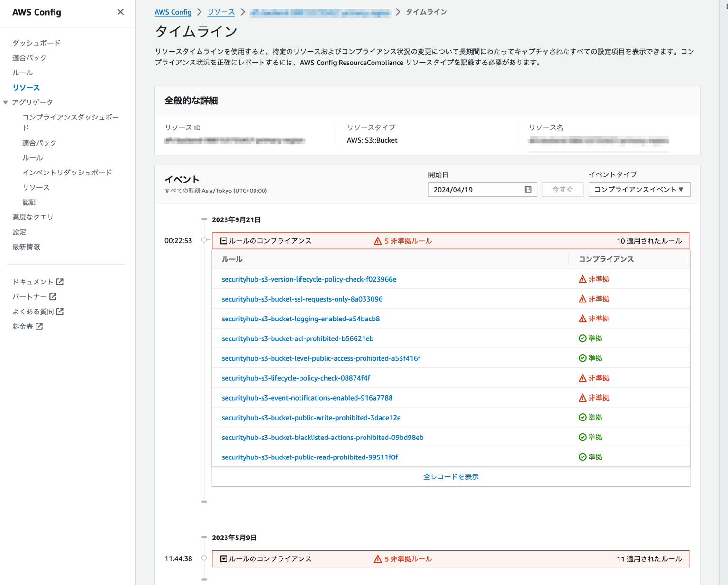Image resolution: width=728 pixels, height=585 pixels.
Task: Click the 非準拠 warning icon for securityhub-s3-bucket-ssl-requests-only
Action: click(582, 299)
